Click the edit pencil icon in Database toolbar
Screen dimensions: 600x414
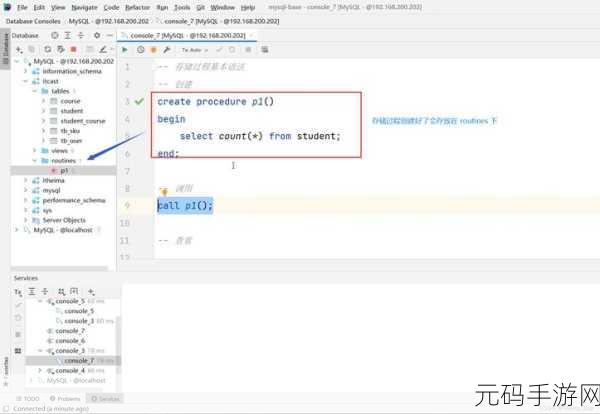pos(103,49)
